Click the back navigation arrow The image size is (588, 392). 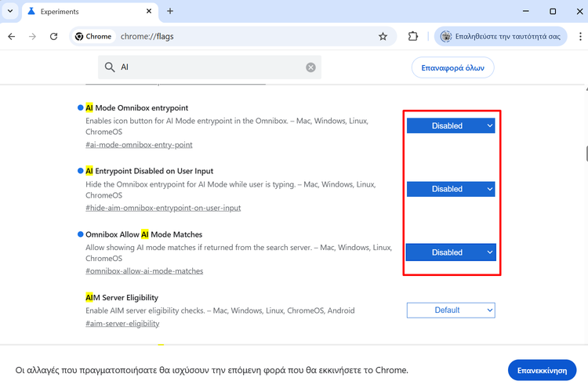(12, 36)
